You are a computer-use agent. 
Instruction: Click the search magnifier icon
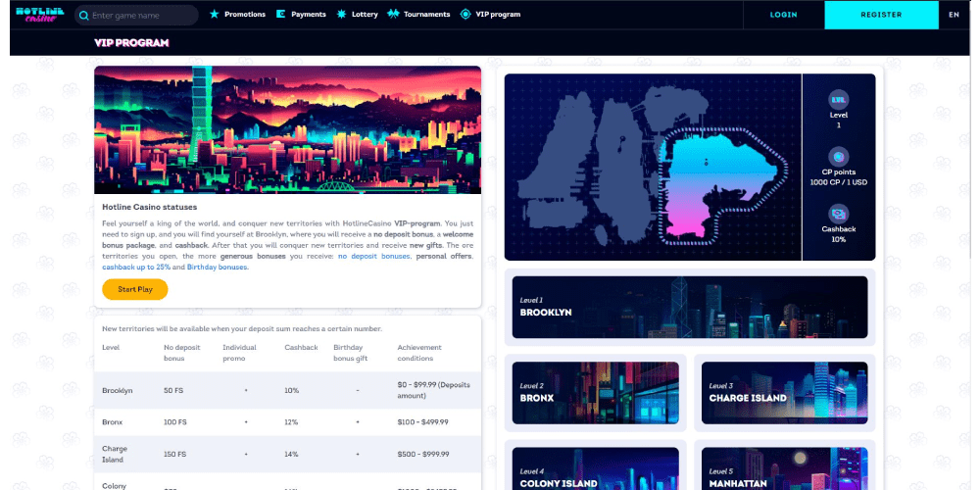(x=82, y=16)
